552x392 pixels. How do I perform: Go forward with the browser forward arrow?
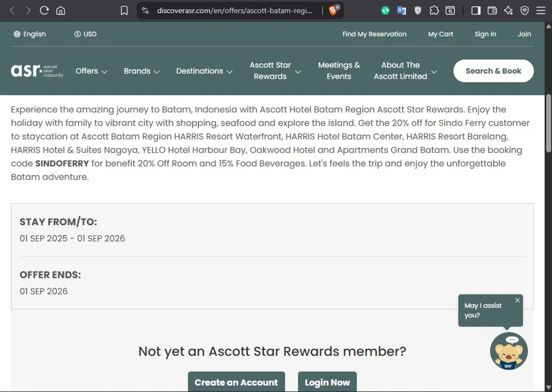(28, 11)
